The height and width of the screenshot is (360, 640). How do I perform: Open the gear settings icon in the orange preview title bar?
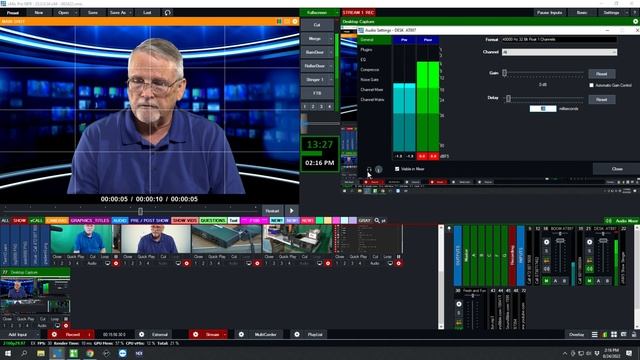point(295,21)
